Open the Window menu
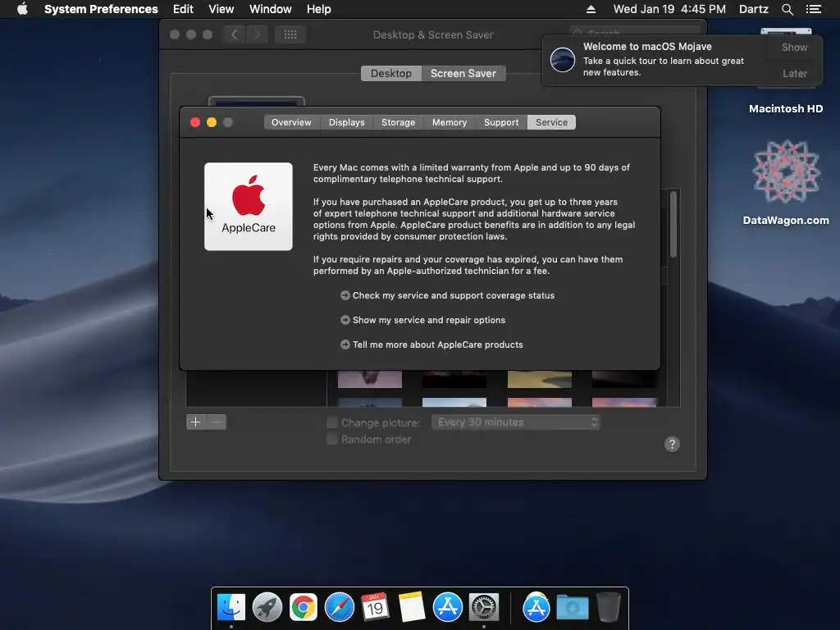 271,9
